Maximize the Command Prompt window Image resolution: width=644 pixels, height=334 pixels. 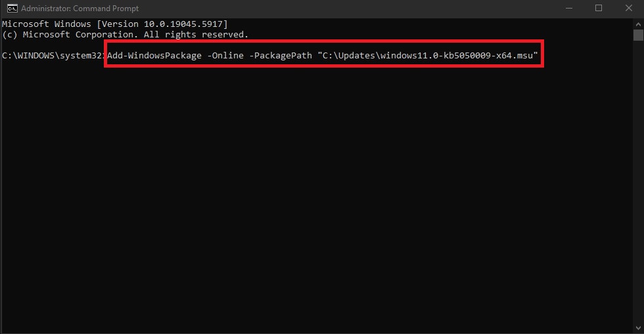tap(599, 9)
